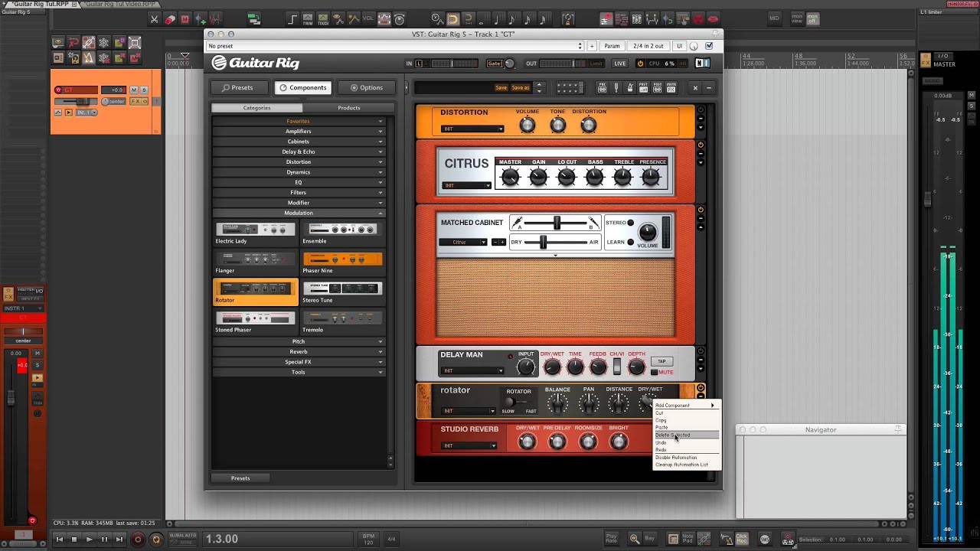Toggle power on the Citrus amp component
The width and height of the screenshot is (980, 551).
point(701,145)
